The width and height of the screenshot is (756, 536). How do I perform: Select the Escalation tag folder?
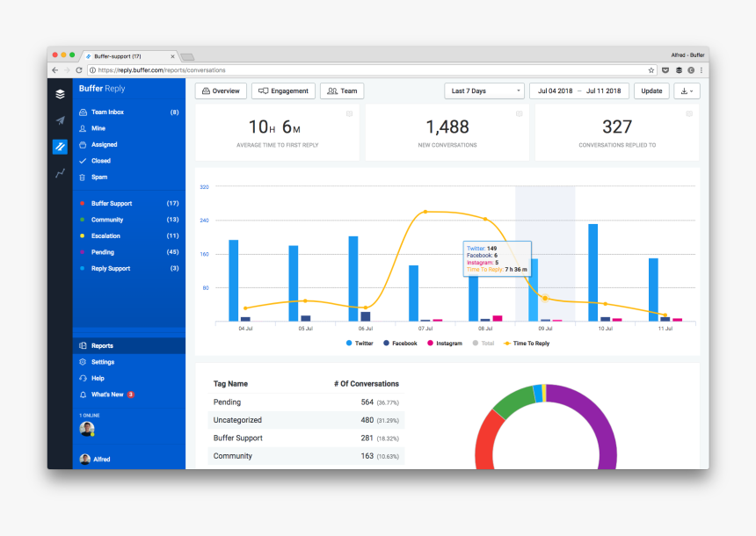[128, 235]
